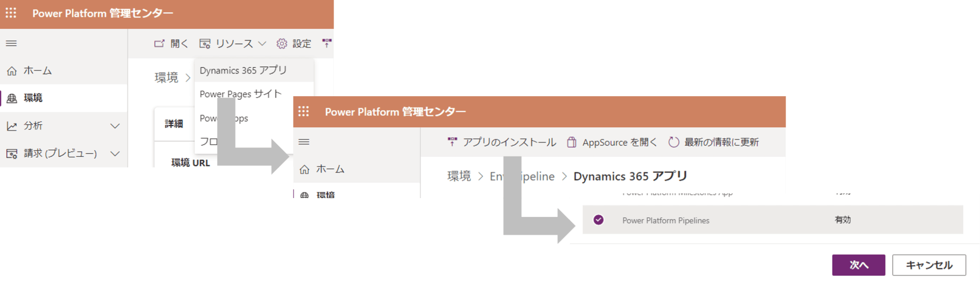This screenshot has width=980, height=281.
Task: Click the 有効 status in Pipelines row
Action: [x=843, y=220]
